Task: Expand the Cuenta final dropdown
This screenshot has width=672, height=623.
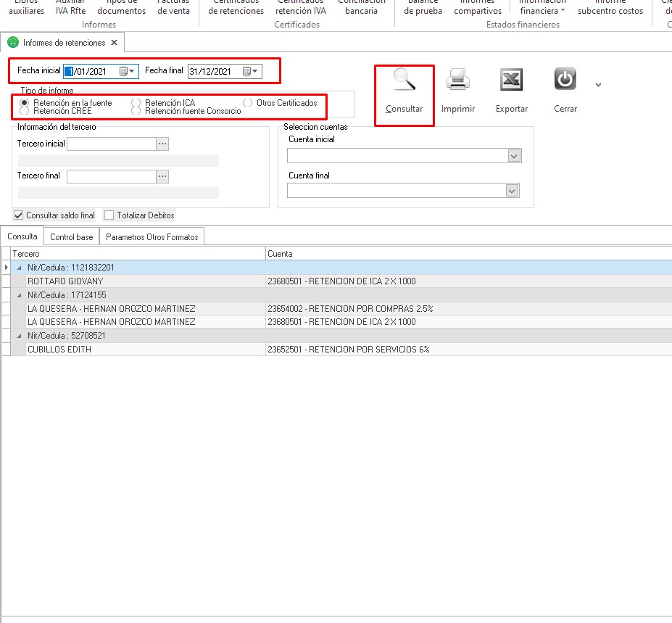Action: 513,191
